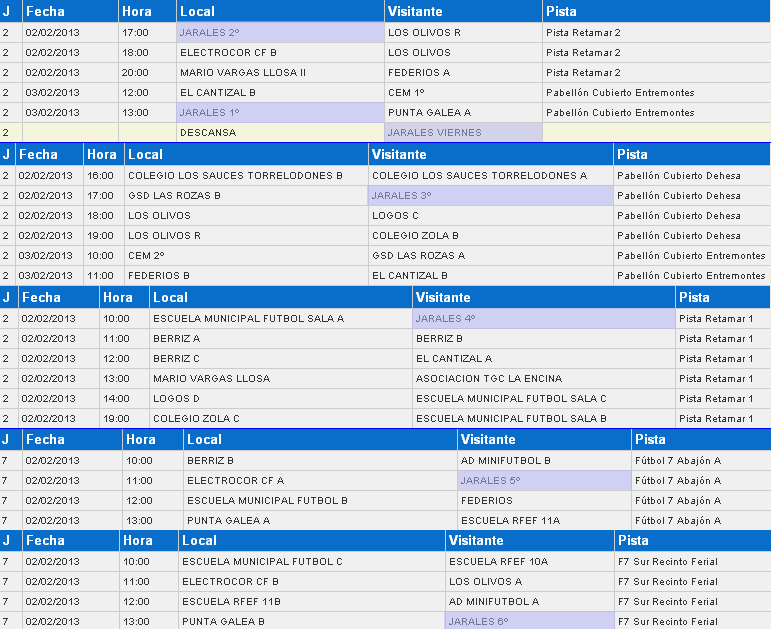771x629 pixels.
Task: Click F7 Sur Recinto Ferial in PUNTA GALEA B row
Action: (x=668, y=622)
